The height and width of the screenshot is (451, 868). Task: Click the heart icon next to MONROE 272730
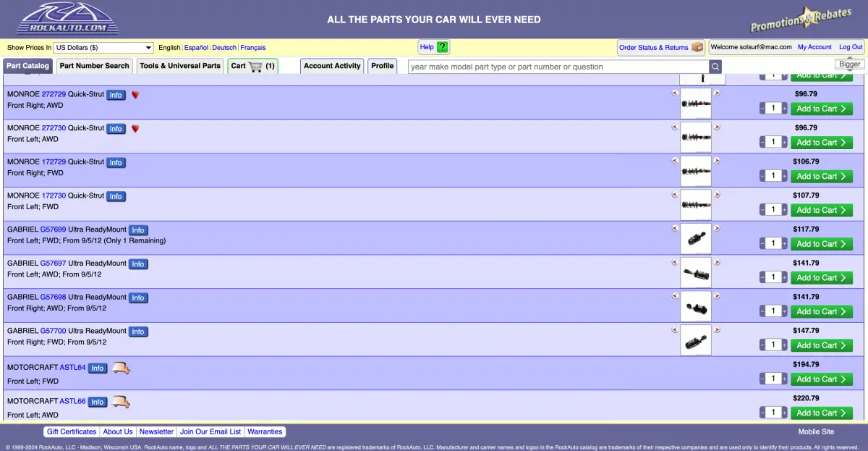(135, 129)
